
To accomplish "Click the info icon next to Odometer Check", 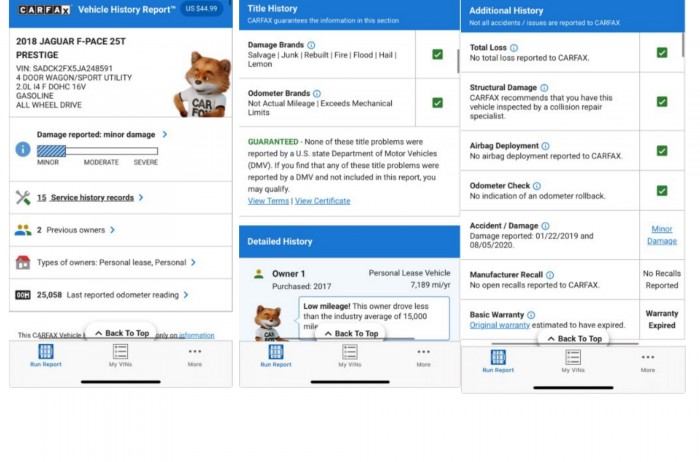I will (537, 186).
